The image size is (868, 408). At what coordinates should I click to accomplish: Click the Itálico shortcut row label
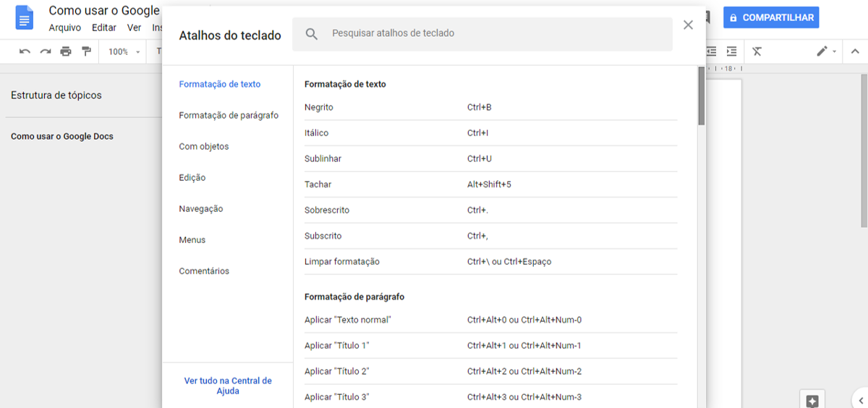[316, 132]
